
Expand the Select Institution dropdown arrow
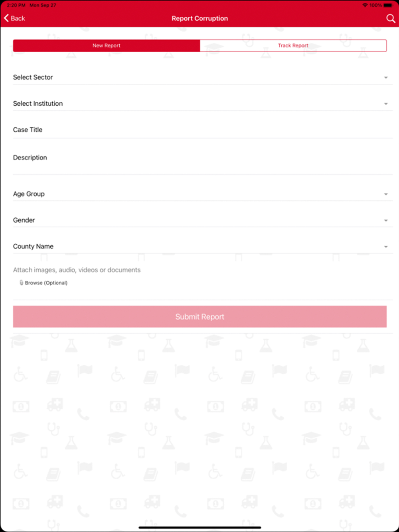(x=386, y=104)
